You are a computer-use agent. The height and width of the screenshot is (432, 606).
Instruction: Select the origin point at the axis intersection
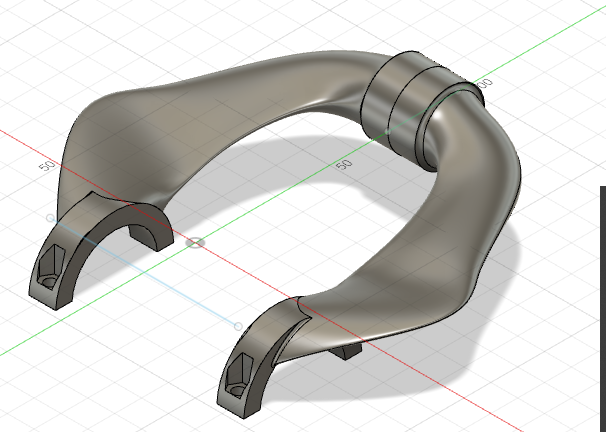coord(195,242)
